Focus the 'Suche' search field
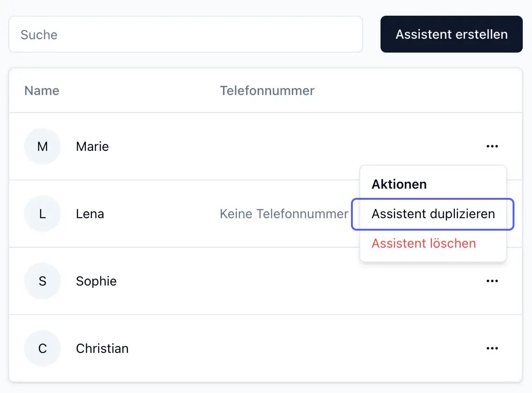This screenshot has width=532, height=393. (x=185, y=35)
